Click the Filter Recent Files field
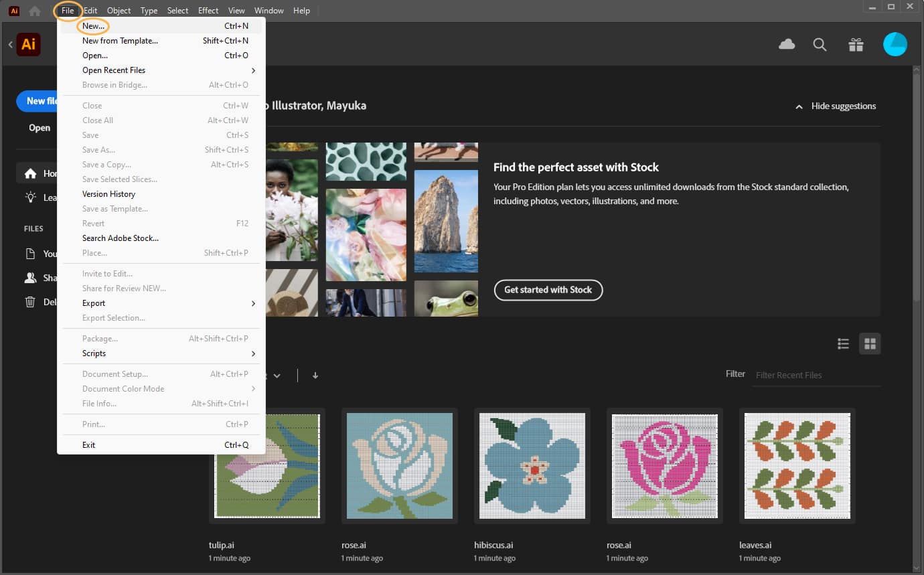Image resolution: width=924 pixels, height=575 pixels. tap(817, 375)
